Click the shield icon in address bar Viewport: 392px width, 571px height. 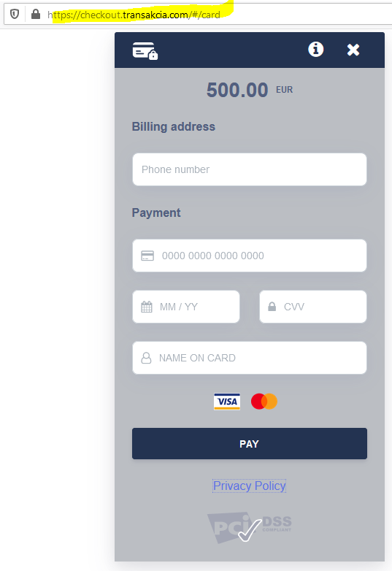(15, 14)
